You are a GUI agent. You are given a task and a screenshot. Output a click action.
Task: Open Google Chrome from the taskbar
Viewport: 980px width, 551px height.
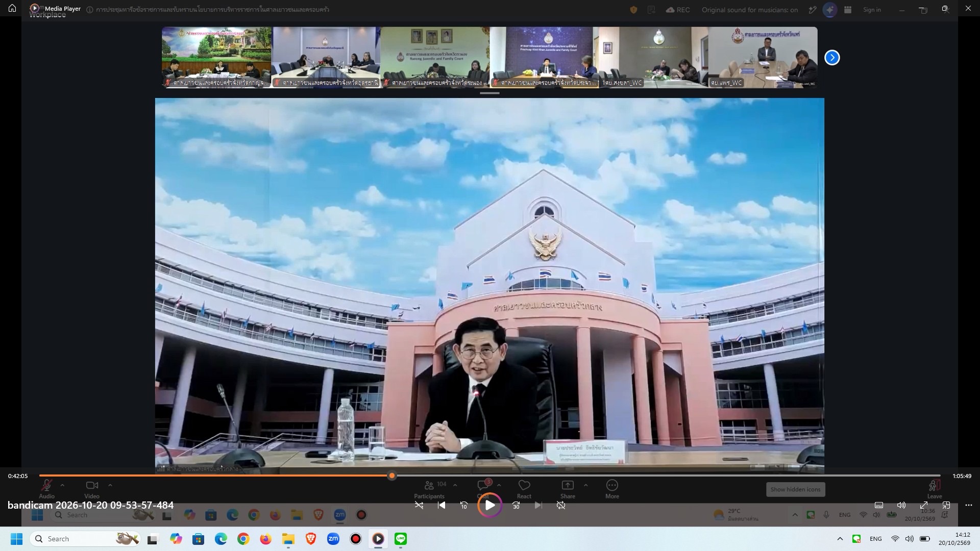pos(243,539)
